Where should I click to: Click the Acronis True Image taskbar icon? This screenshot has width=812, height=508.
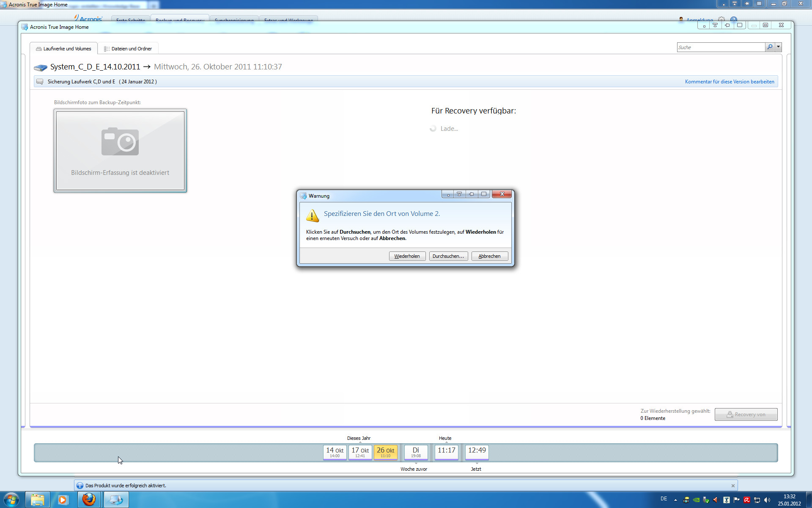116,500
